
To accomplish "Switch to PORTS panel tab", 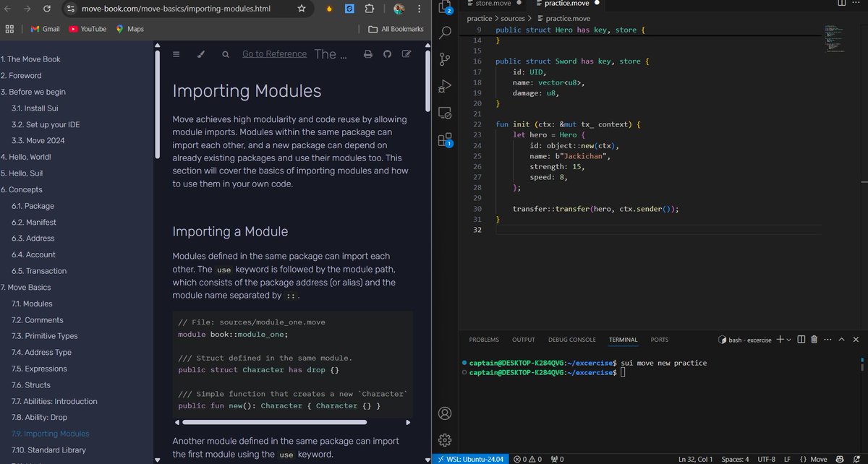I will click(x=660, y=340).
